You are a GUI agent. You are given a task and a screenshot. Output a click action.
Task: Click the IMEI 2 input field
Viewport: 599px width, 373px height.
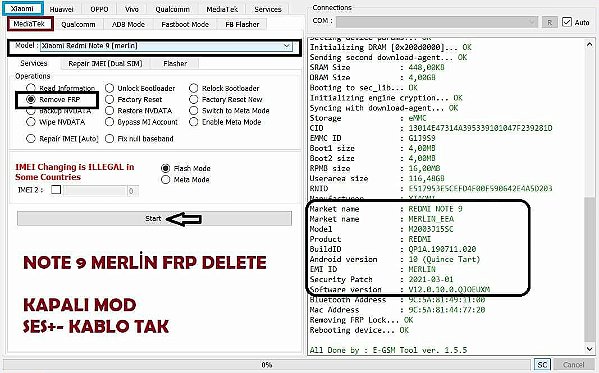coord(95,190)
